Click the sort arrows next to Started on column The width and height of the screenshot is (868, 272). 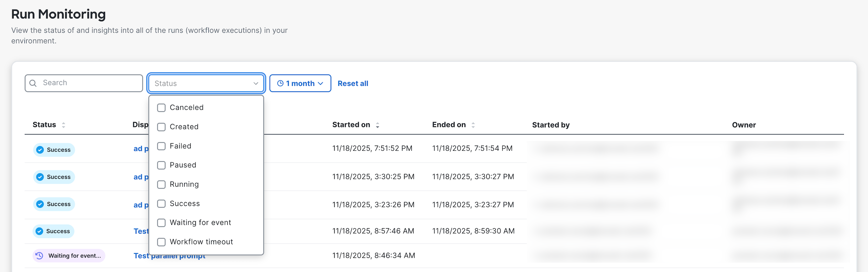coord(377,124)
